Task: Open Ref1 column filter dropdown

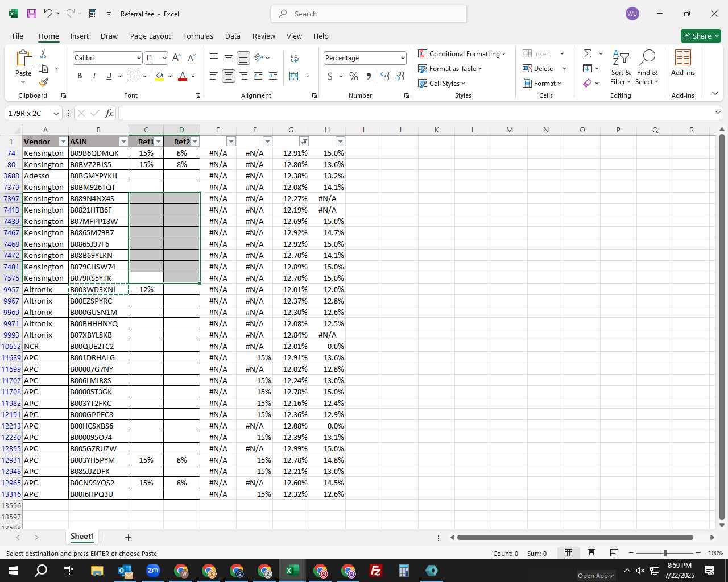Action: pyautogui.click(x=158, y=142)
